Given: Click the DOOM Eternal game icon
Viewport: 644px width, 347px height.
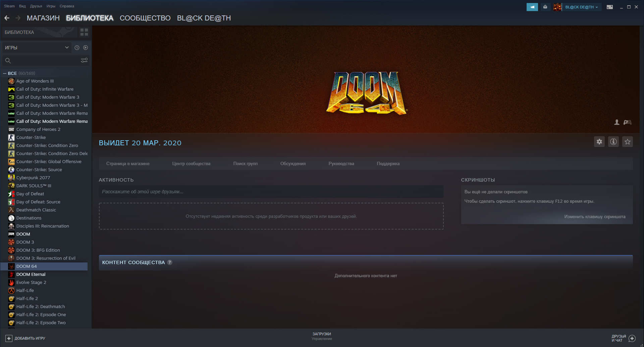Looking at the screenshot, I should 11,275.
